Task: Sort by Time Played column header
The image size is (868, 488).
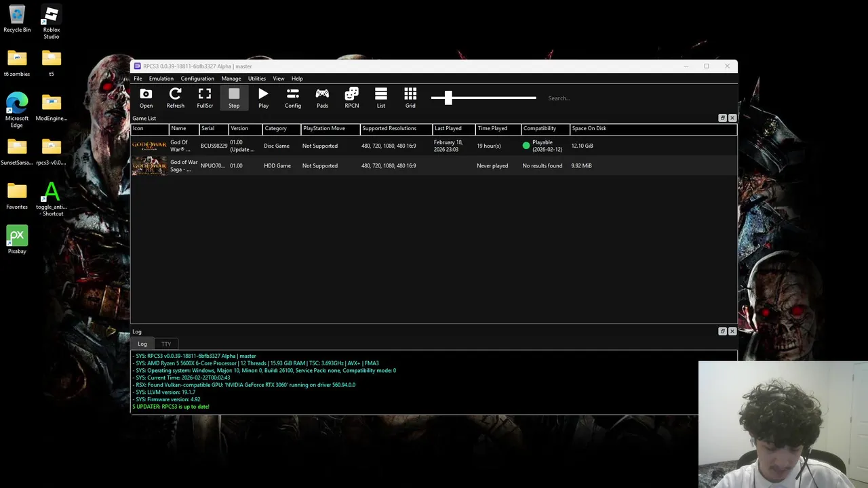Action: pos(498,129)
